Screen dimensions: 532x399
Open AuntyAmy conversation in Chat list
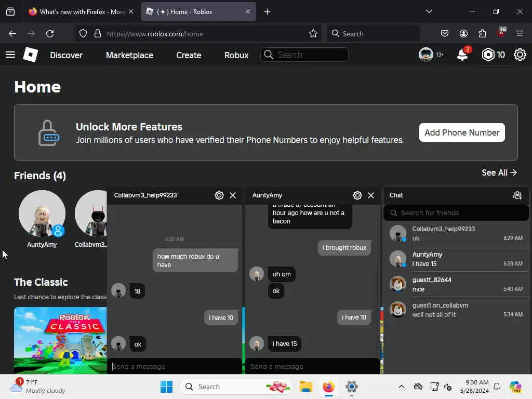[x=456, y=259]
